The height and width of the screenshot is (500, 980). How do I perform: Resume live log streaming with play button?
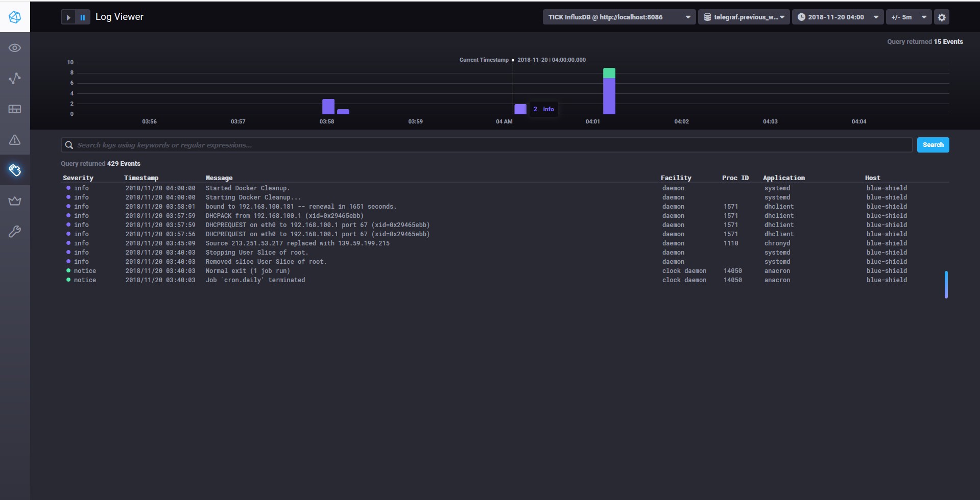tap(68, 17)
